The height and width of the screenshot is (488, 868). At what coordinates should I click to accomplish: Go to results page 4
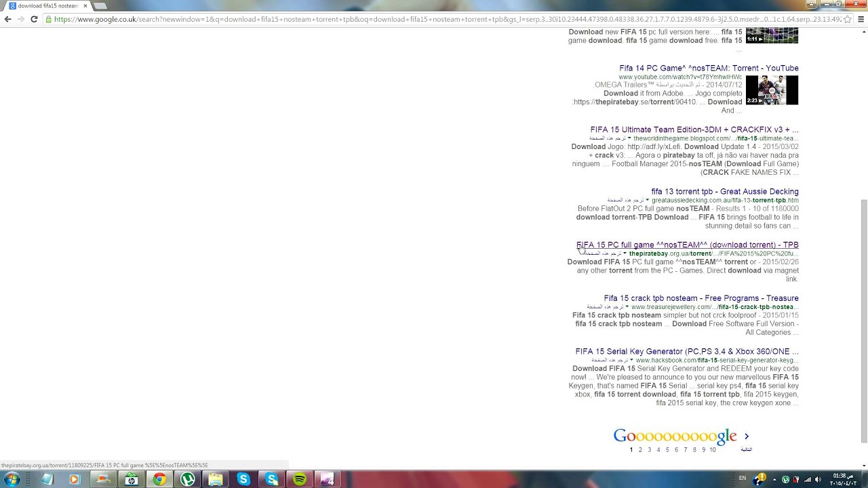click(658, 449)
